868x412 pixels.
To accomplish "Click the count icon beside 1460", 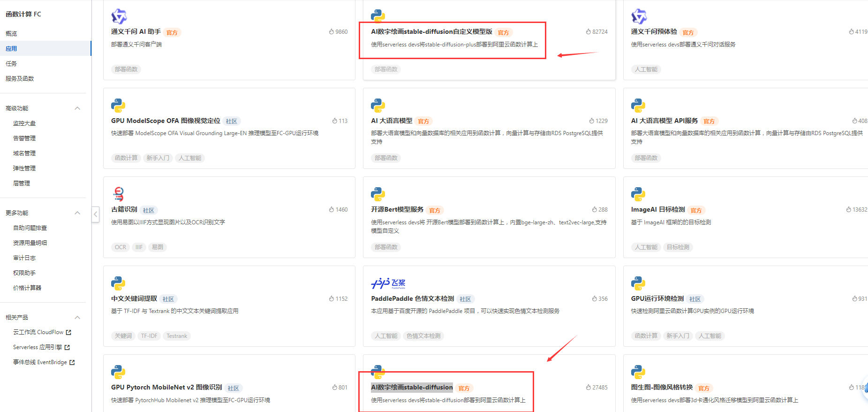I will [x=332, y=210].
